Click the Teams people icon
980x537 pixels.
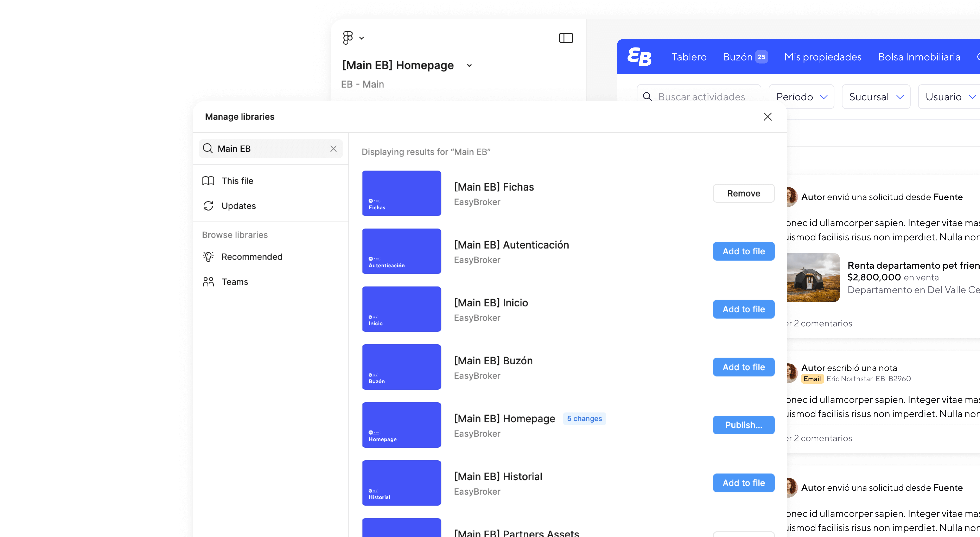(208, 282)
